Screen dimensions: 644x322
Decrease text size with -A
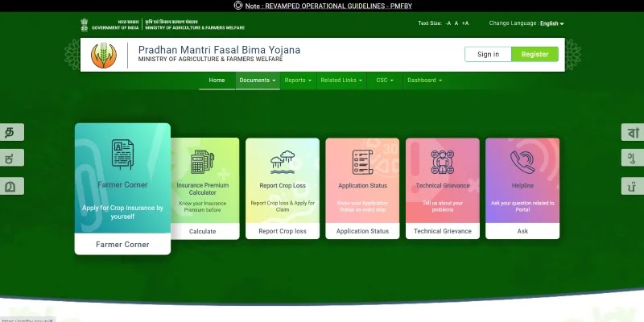448,23
